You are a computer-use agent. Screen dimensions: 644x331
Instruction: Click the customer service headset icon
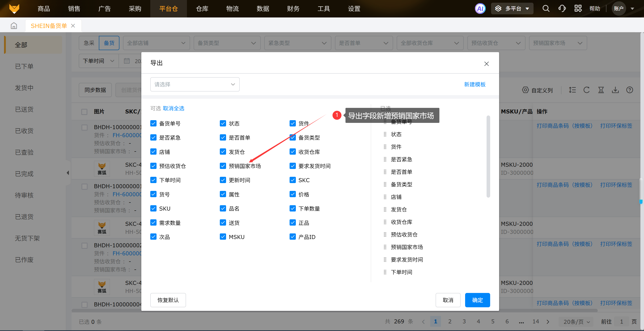pos(562,9)
